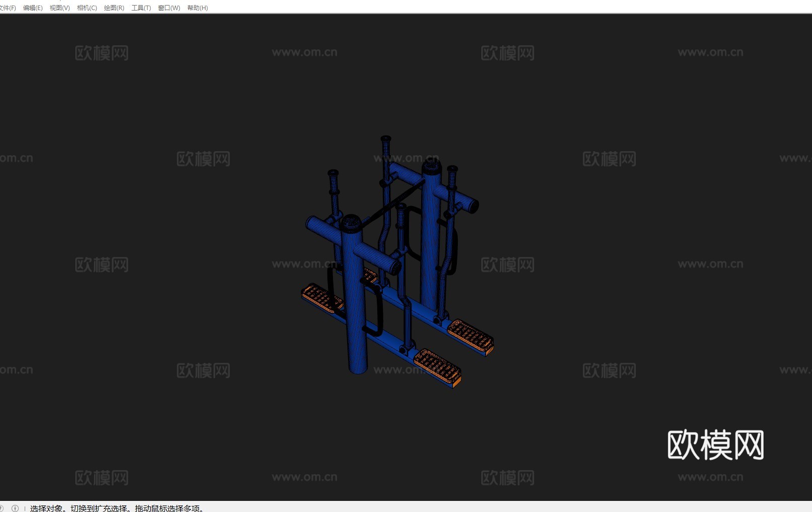Select the orange foot pedal at bottom right
This screenshot has width=812, height=512.
[x=438, y=368]
